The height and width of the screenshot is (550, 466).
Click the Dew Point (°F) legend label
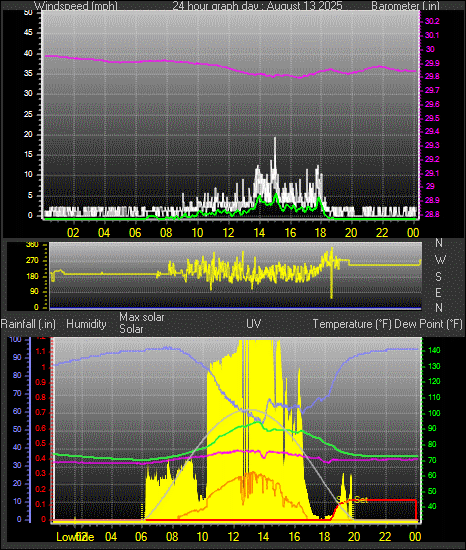(x=428, y=324)
